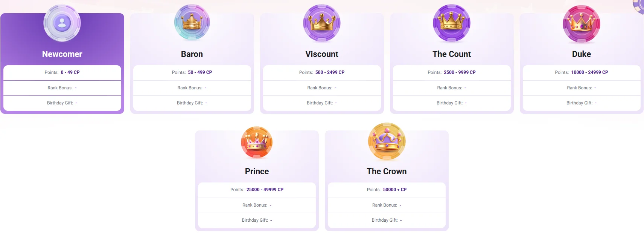
Task: Click the Viscount golden crown icon
Action: pyautogui.click(x=322, y=23)
